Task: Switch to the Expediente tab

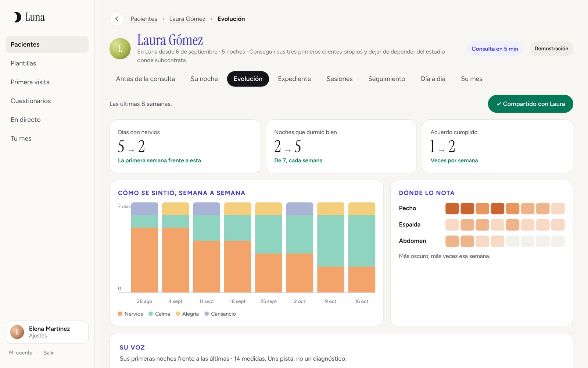Action: coord(294,79)
